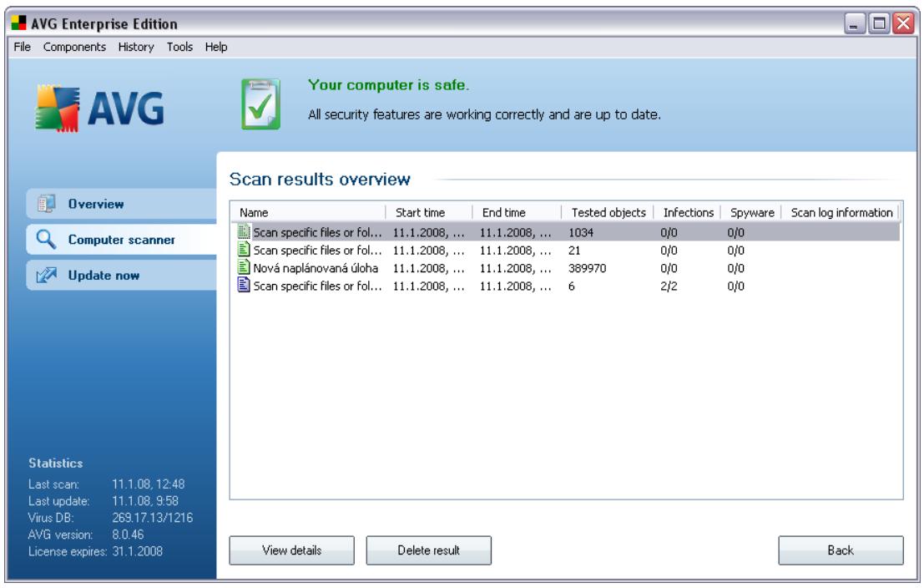Image resolution: width=924 pixels, height=588 pixels.
Task: Open the Components menu
Action: (x=74, y=47)
